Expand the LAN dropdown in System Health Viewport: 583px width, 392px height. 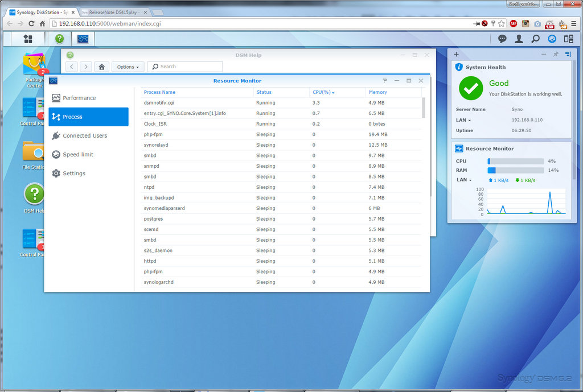click(x=463, y=120)
